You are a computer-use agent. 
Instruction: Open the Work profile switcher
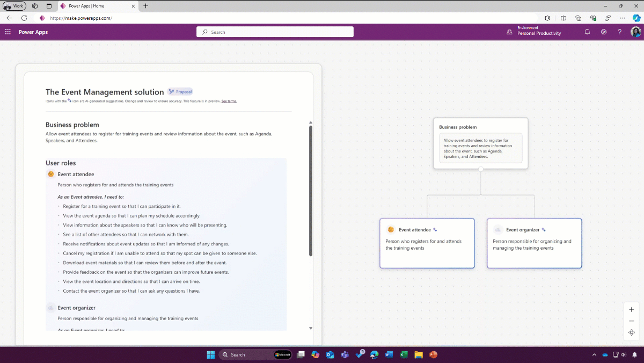click(15, 6)
